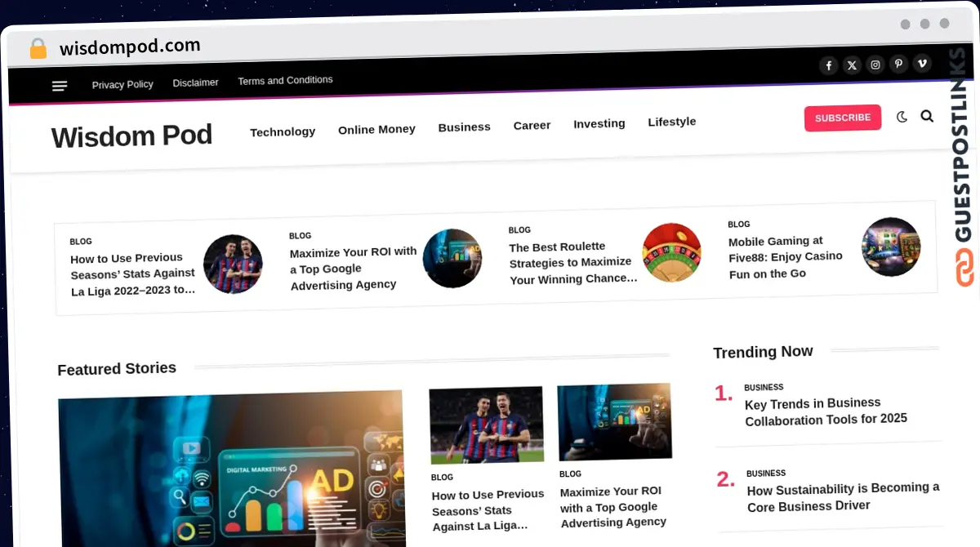The height and width of the screenshot is (547, 980).
Task: Open the Vimeo social icon
Action: pyautogui.click(x=922, y=63)
